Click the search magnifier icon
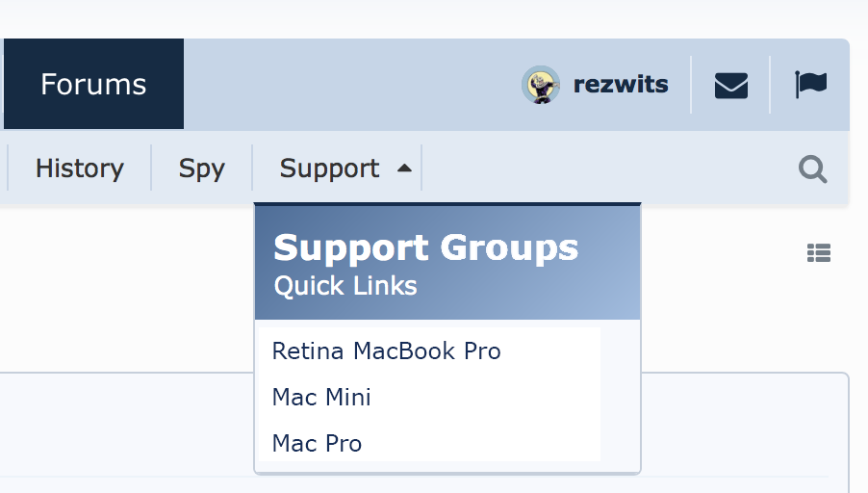The height and width of the screenshot is (493, 868). coord(813,169)
